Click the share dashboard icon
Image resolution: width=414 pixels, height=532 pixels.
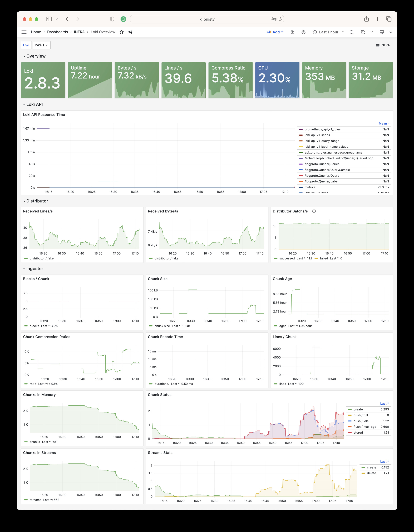click(x=130, y=32)
